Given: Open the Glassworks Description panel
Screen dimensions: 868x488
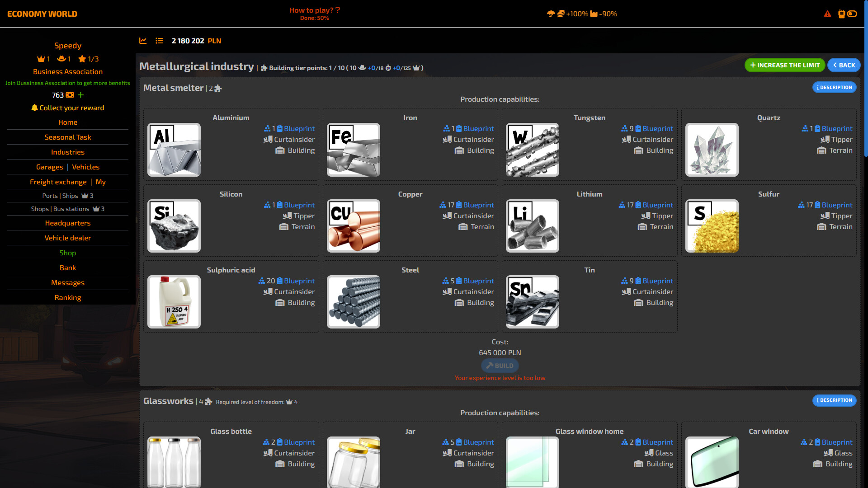Looking at the screenshot, I should pos(834,400).
